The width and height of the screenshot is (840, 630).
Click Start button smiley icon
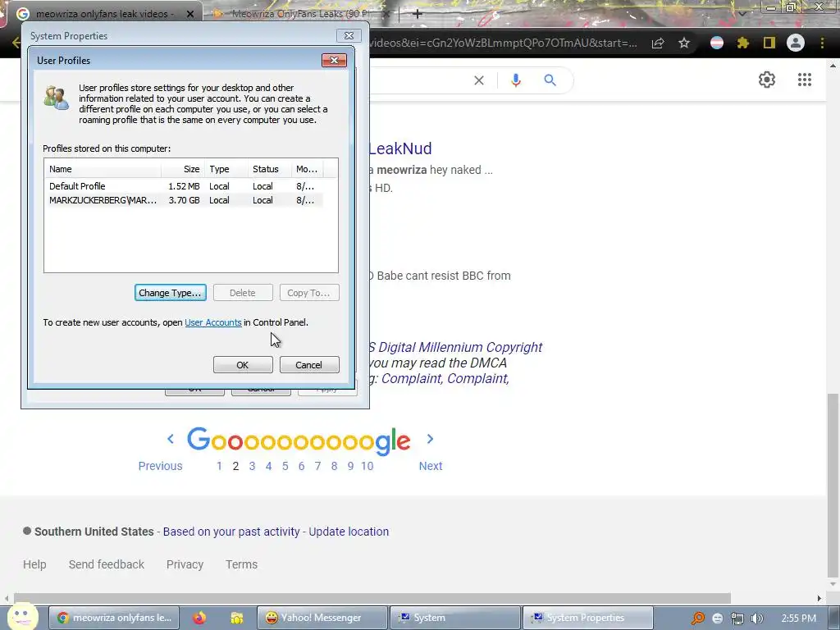click(22, 615)
